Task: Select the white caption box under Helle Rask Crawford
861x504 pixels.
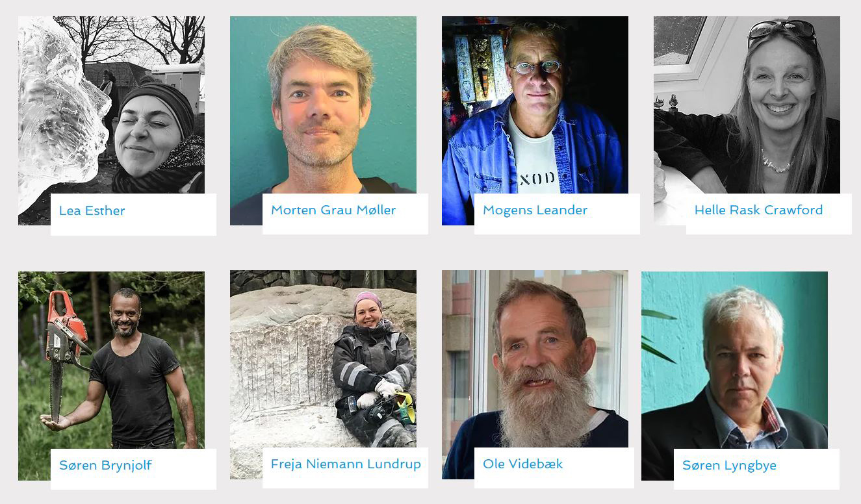Action: click(769, 214)
